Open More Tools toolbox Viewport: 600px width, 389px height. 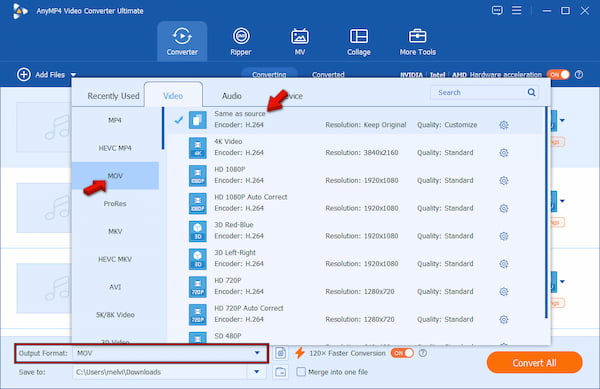click(417, 41)
